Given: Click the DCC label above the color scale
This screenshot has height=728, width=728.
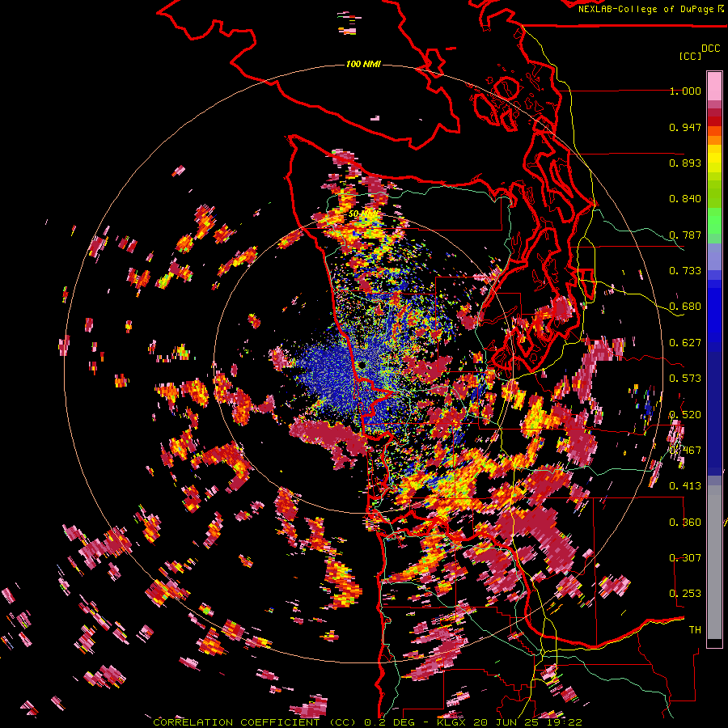Looking at the screenshot, I should pyautogui.click(x=710, y=49).
